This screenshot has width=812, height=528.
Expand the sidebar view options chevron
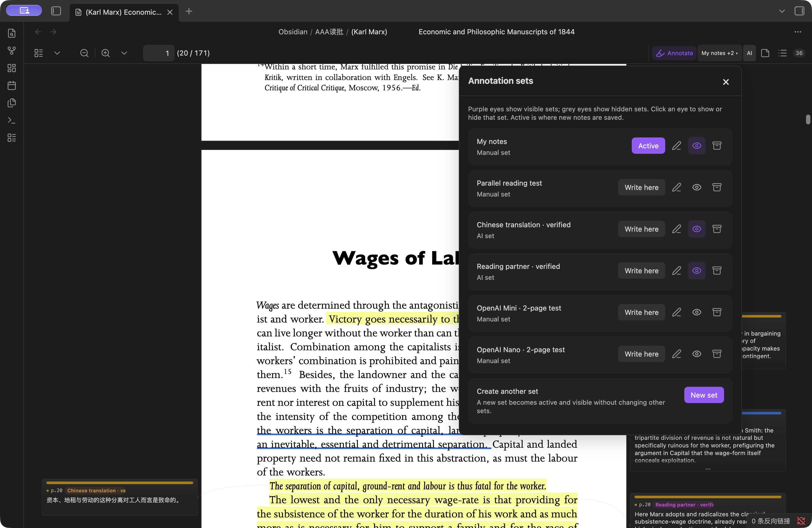coord(57,53)
